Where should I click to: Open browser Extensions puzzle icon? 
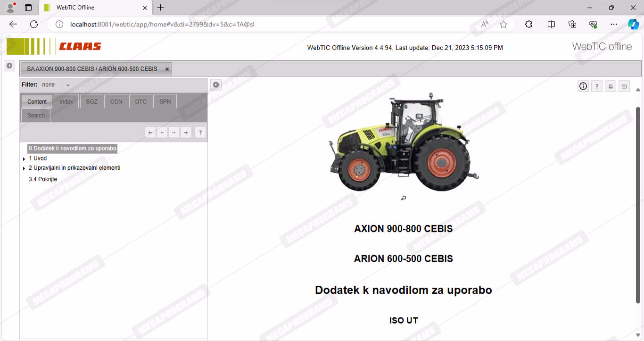[528, 25]
